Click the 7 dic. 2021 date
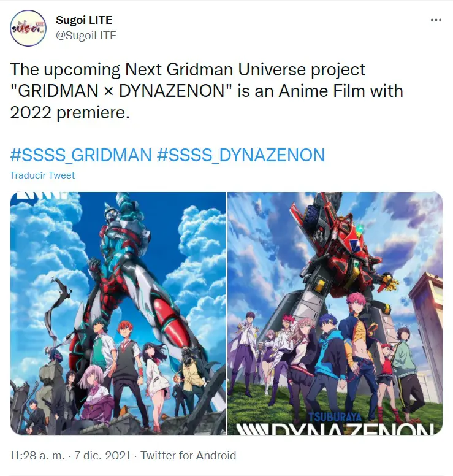453x476 pixels. 102,455
